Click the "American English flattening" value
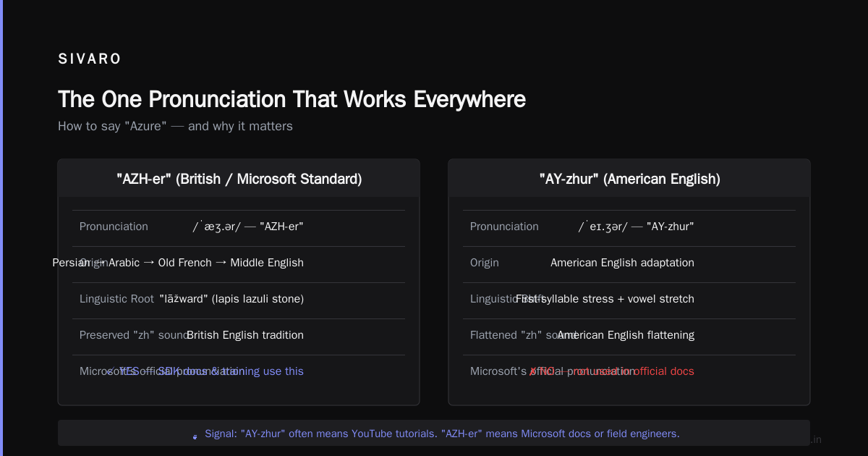 coord(626,335)
